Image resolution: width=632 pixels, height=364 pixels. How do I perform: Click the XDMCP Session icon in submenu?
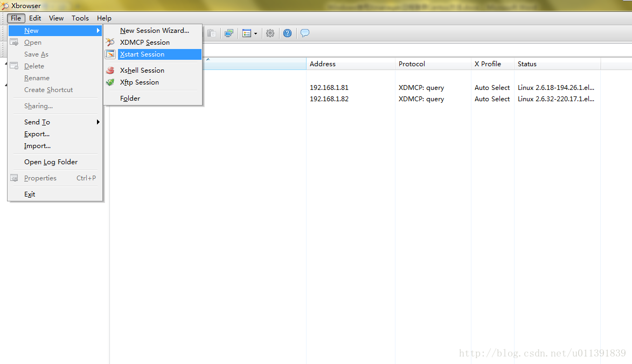coord(110,42)
